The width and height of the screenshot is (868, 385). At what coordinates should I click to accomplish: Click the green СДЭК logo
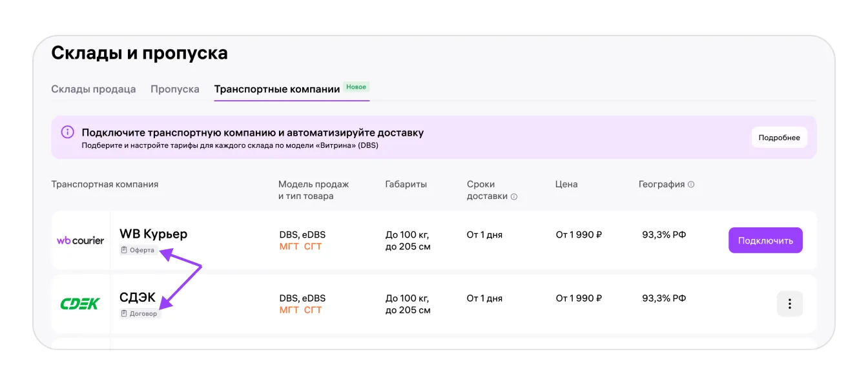(x=80, y=304)
